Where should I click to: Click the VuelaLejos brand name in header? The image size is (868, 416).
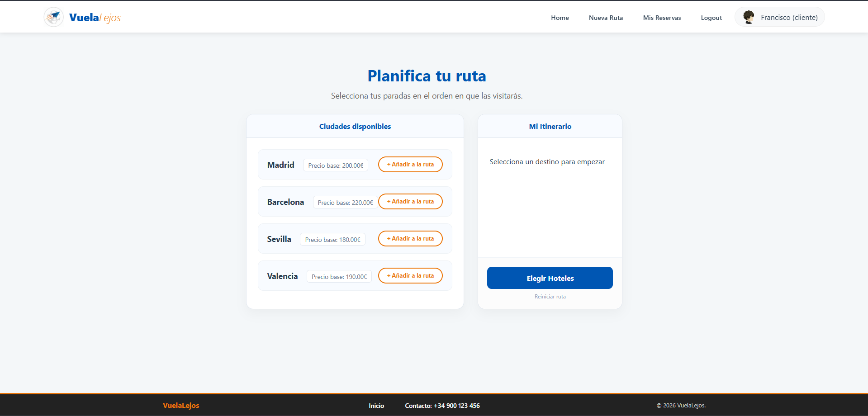pyautogui.click(x=94, y=17)
